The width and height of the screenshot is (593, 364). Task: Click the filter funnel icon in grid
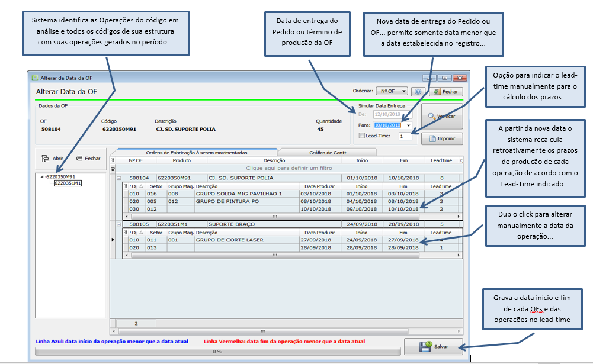click(x=113, y=169)
